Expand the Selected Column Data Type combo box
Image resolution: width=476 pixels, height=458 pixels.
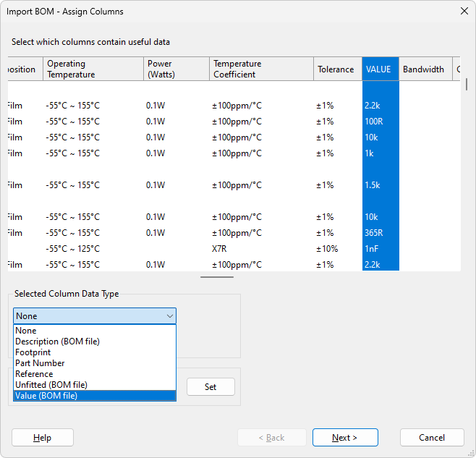point(94,316)
